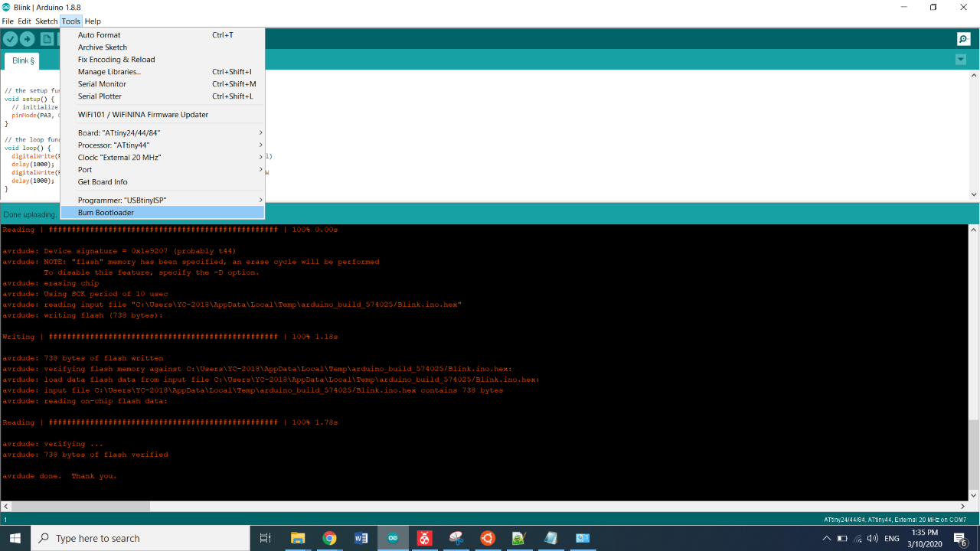Open Microsoft Word from the taskbar
This screenshot has width=980, height=551.
click(x=361, y=538)
